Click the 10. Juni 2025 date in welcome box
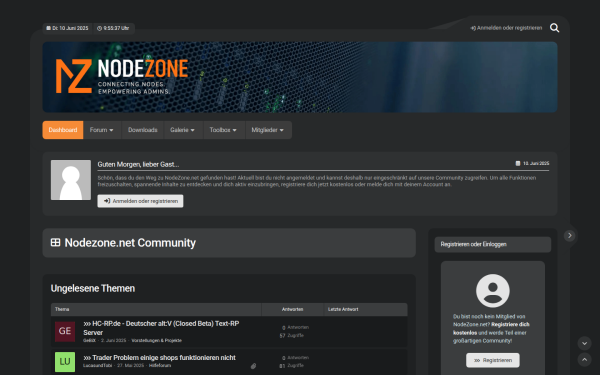This screenshot has height=375, width=600. (x=532, y=163)
